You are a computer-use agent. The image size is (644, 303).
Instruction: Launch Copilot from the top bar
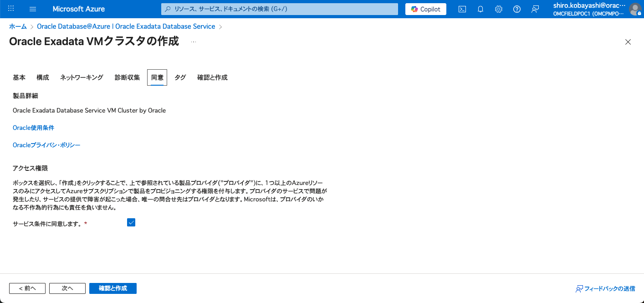coord(425,9)
